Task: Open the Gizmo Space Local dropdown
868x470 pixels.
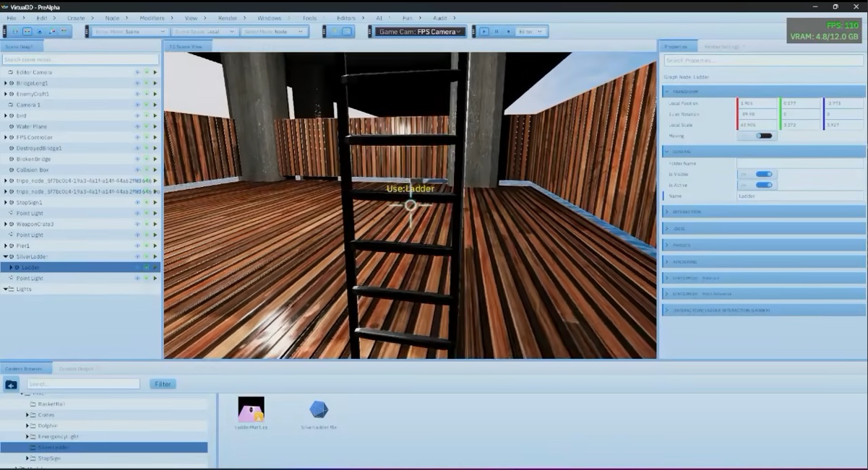Action: tap(205, 32)
